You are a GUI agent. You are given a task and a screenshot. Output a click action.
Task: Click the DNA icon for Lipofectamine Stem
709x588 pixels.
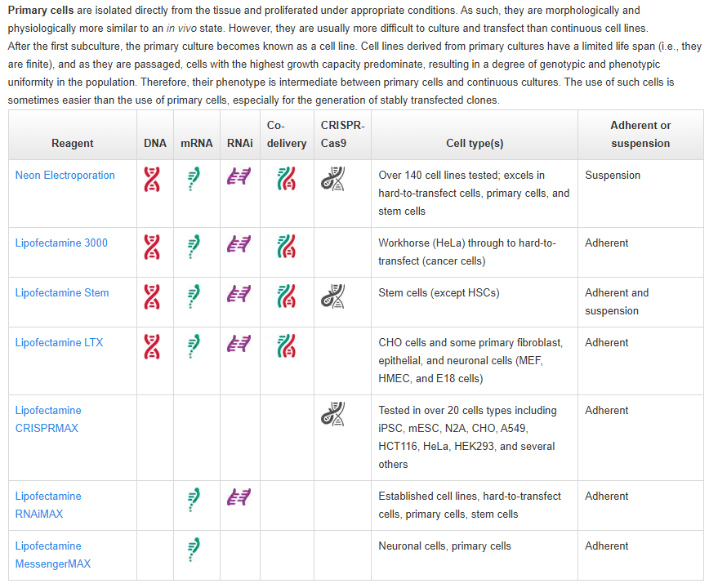click(152, 296)
